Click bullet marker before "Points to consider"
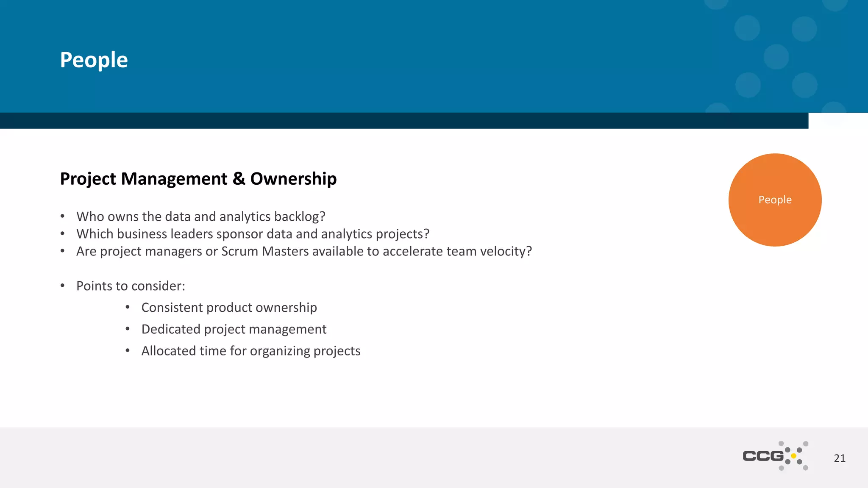Screen dimensions: 868x488 pyautogui.click(x=62, y=286)
